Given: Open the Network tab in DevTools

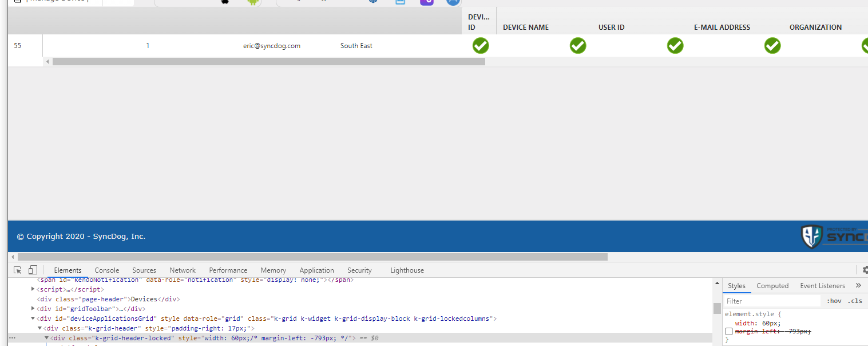Looking at the screenshot, I should 183,270.
